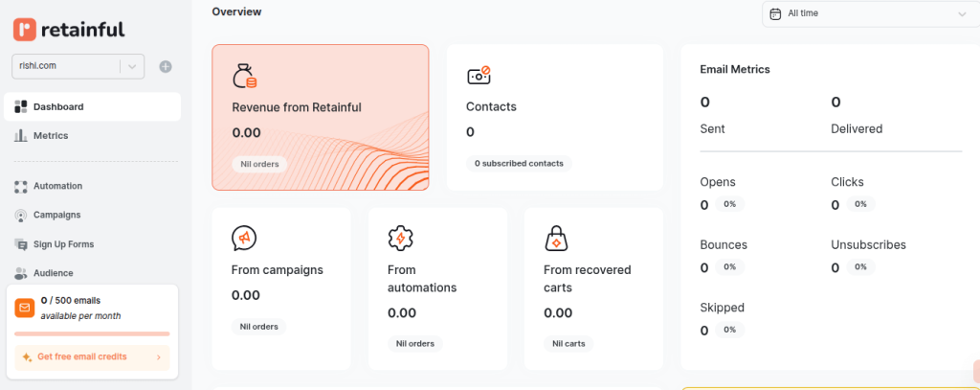The width and height of the screenshot is (980, 390).
Task: Click the Sent label
Action: [712, 129]
